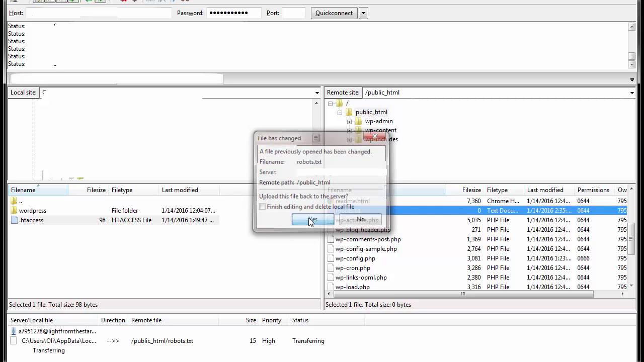The height and width of the screenshot is (362, 644).
Task: Select wp-config-sample.php in remote list
Action: coord(366,249)
